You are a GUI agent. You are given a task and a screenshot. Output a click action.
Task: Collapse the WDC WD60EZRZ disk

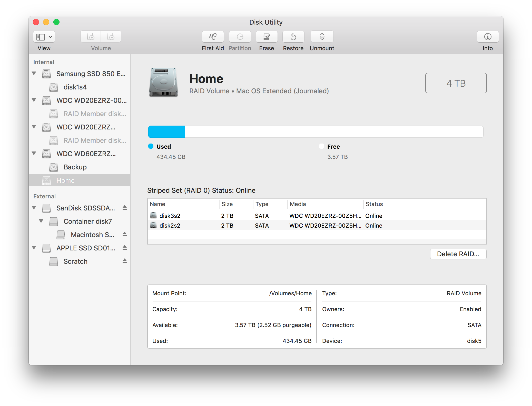click(x=34, y=154)
